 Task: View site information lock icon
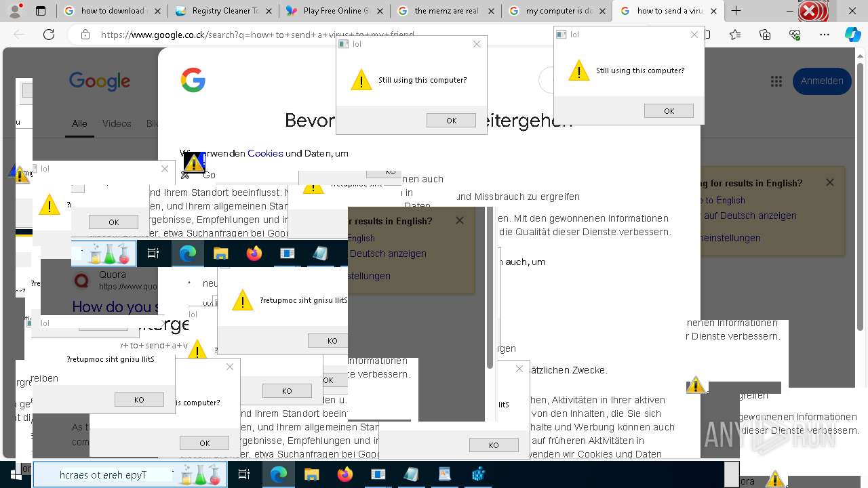[x=85, y=35]
